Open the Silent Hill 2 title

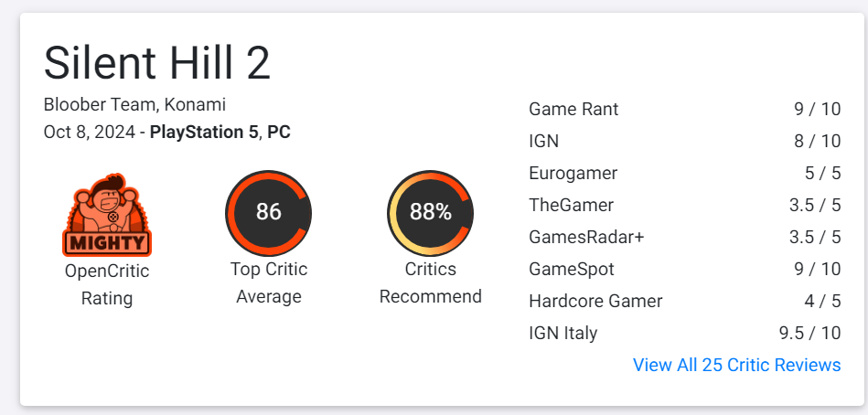pyautogui.click(x=157, y=63)
